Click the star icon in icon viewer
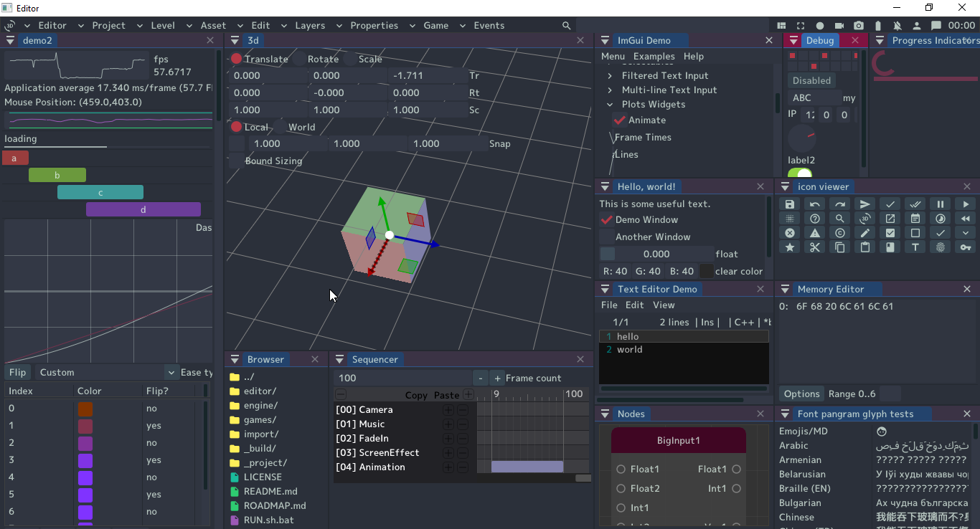The height and width of the screenshot is (529, 980). point(790,247)
